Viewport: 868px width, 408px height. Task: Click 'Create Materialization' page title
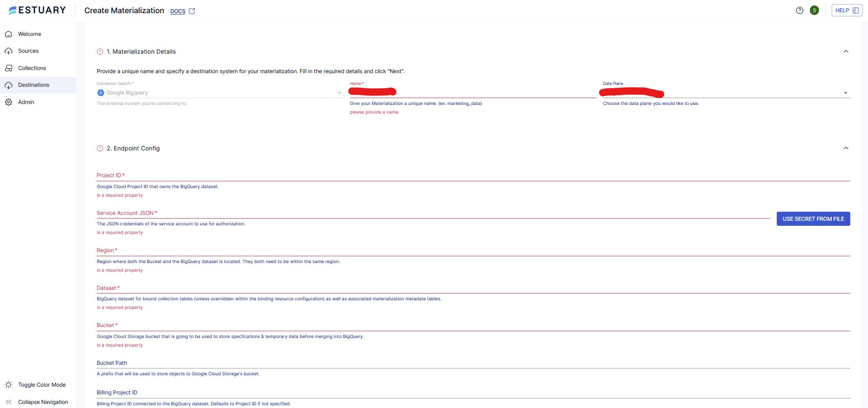(124, 10)
